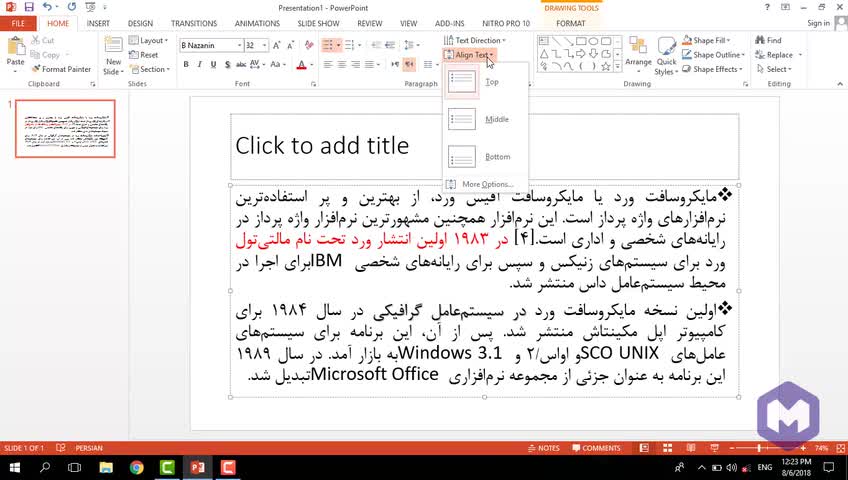Select the star shape in shapes gallery
This screenshot has width=848, height=480.
[x=606, y=66]
